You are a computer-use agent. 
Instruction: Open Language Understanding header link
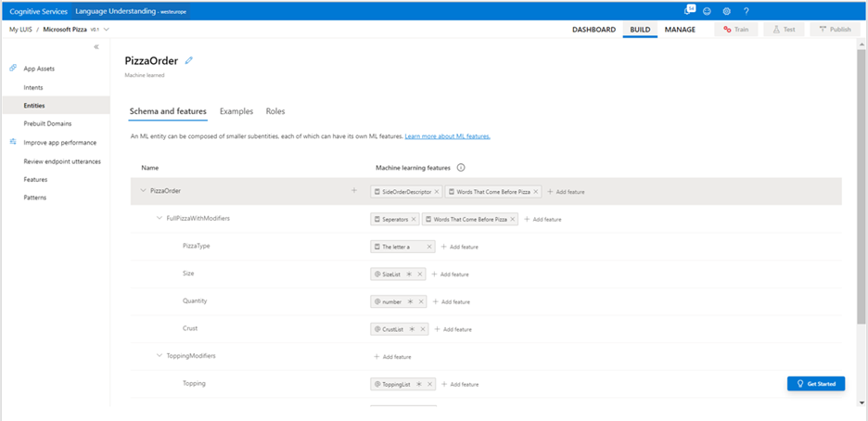131,11
